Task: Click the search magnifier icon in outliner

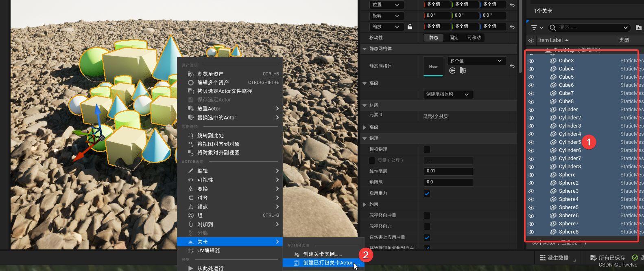Action: pyautogui.click(x=552, y=27)
